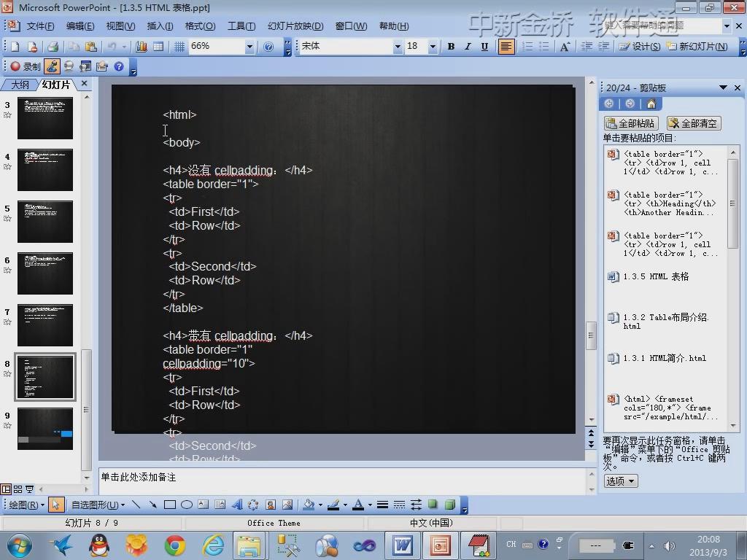Image resolution: width=747 pixels, height=560 pixels.
Task: Open the 选项 options dropdown button
Action: click(621, 481)
